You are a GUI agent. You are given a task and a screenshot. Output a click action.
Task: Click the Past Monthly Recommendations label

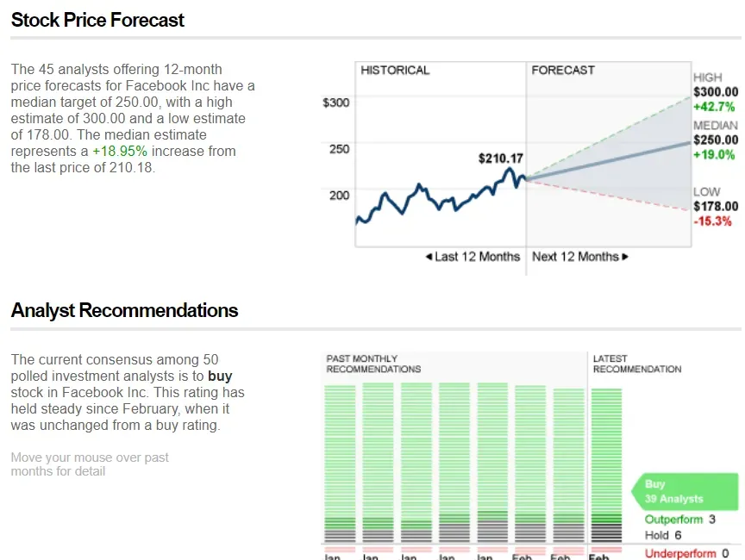pos(373,364)
